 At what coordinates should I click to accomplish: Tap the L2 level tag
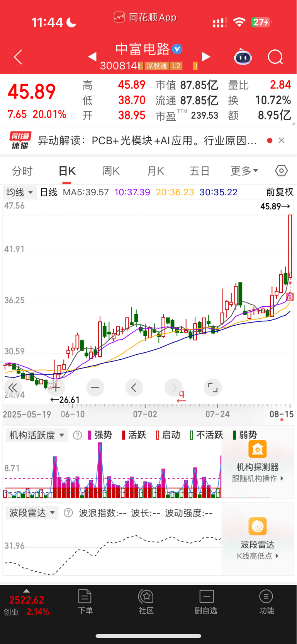coord(176,66)
